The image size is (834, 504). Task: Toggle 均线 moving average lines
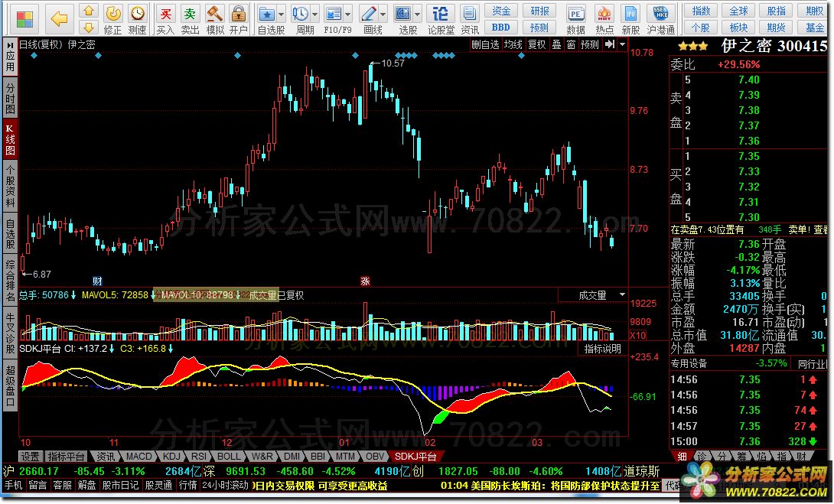(513, 44)
